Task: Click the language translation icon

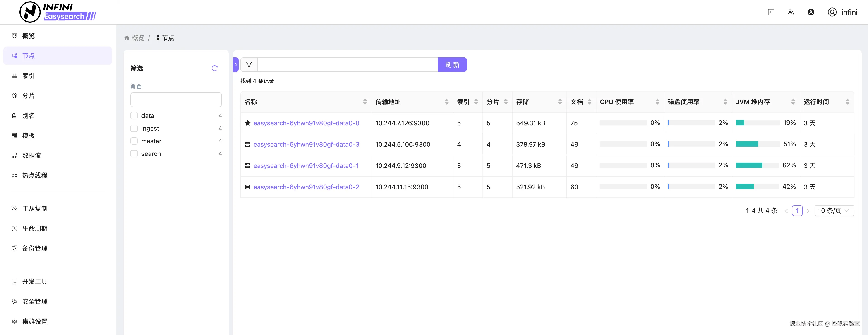Action: coord(791,12)
